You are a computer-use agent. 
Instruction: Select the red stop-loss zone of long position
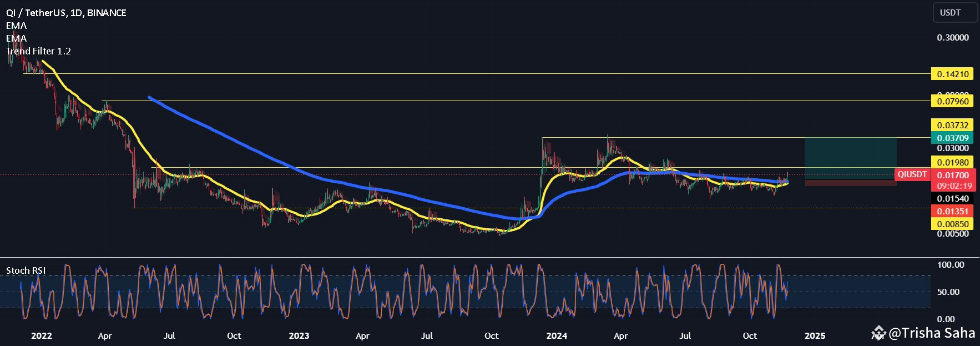[x=851, y=183]
